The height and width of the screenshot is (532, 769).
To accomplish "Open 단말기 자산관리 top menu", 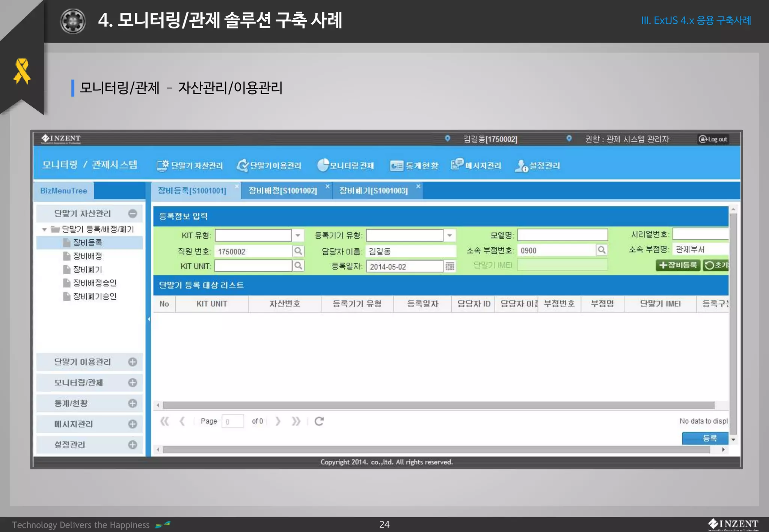I will point(190,165).
